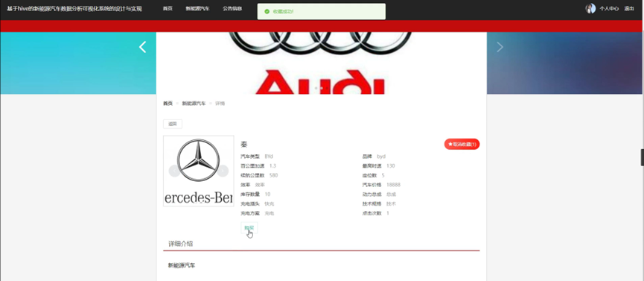Open user avatar in top bar
The width and height of the screenshot is (644, 281).
pos(590,9)
